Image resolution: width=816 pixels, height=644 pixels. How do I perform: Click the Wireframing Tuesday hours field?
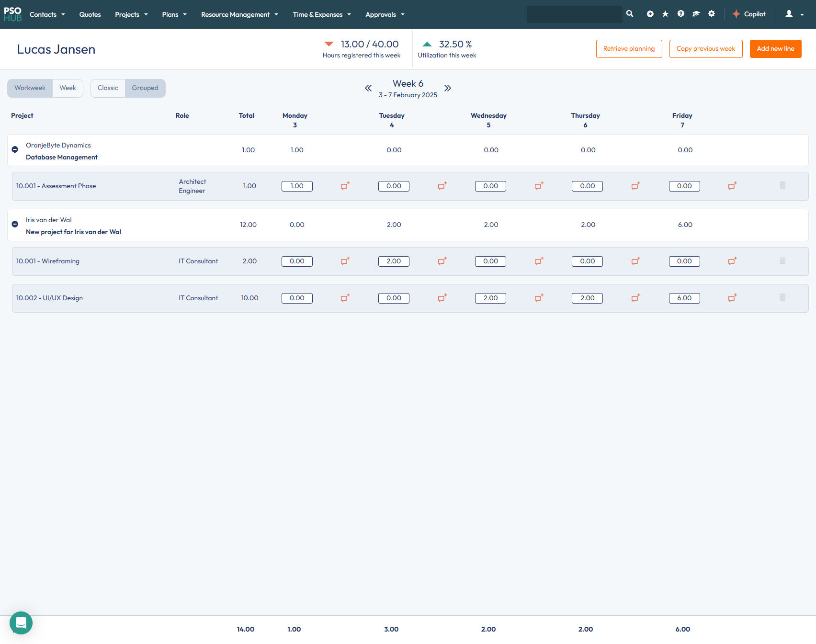394,261
